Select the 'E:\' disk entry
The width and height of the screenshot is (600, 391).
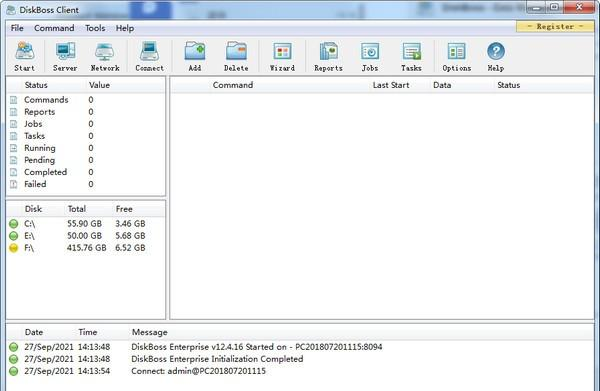click(29, 236)
